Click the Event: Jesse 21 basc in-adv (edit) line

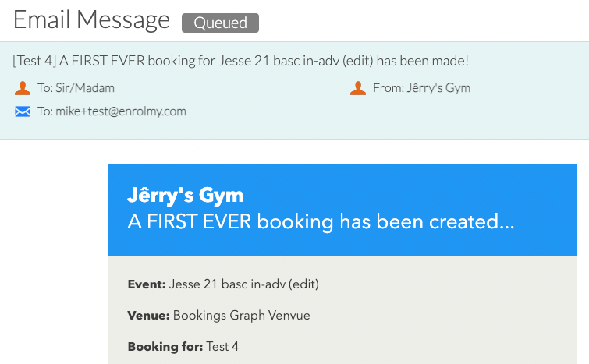pyautogui.click(x=223, y=284)
